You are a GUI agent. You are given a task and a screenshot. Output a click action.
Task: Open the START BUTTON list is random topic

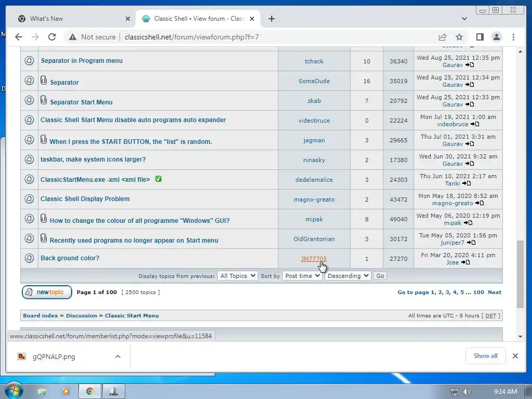point(130,141)
